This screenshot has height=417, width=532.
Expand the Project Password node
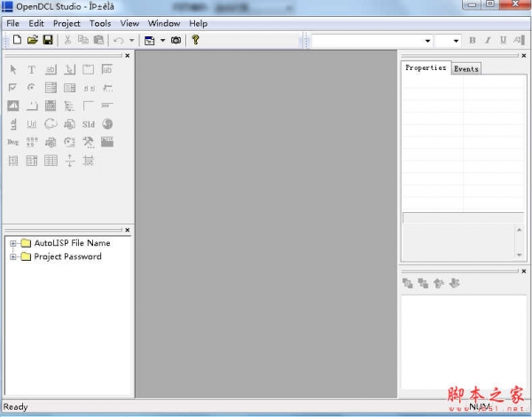pos(13,256)
